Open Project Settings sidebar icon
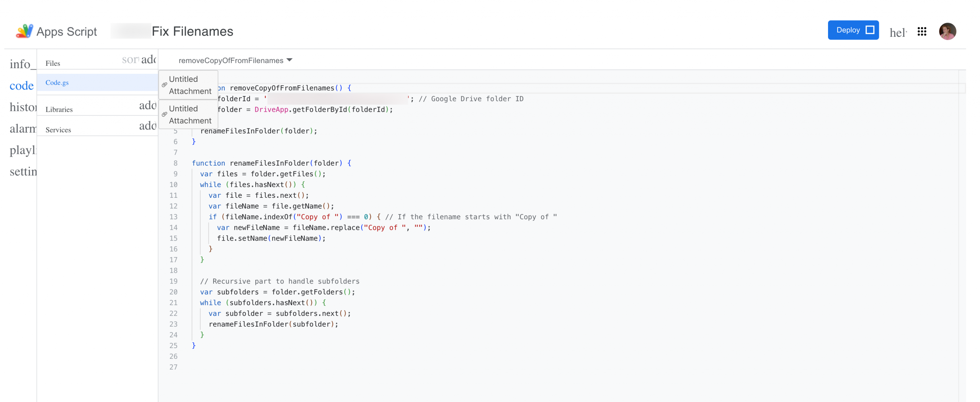The image size is (980, 402). tap(22, 171)
